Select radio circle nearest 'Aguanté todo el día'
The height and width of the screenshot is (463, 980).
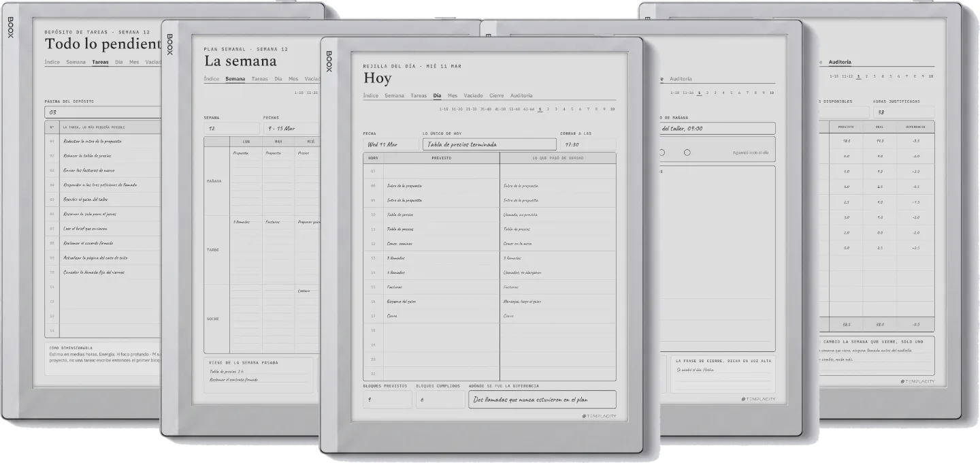click(x=687, y=153)
